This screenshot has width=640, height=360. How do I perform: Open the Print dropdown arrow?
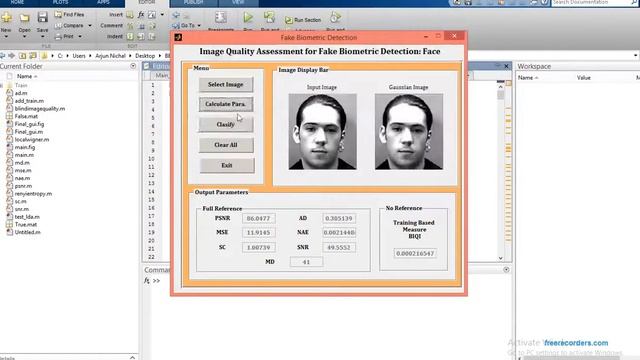[80, 36]
